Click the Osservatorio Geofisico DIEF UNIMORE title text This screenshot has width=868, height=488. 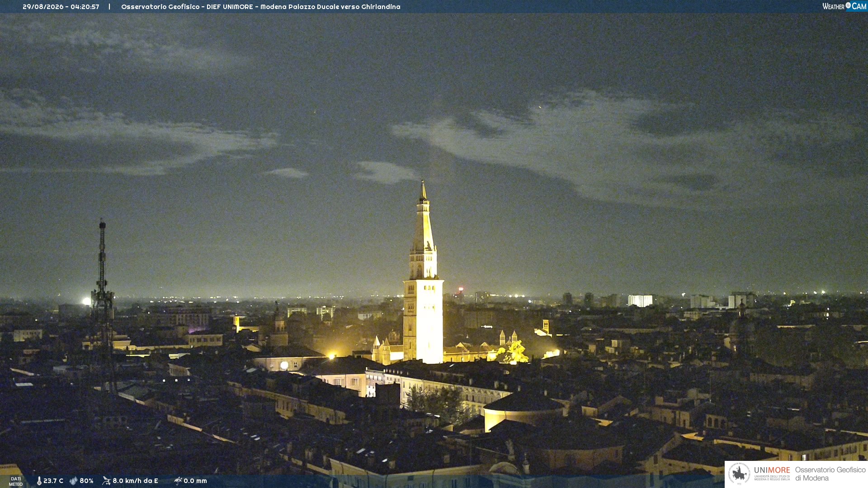[x=187, y=7]
